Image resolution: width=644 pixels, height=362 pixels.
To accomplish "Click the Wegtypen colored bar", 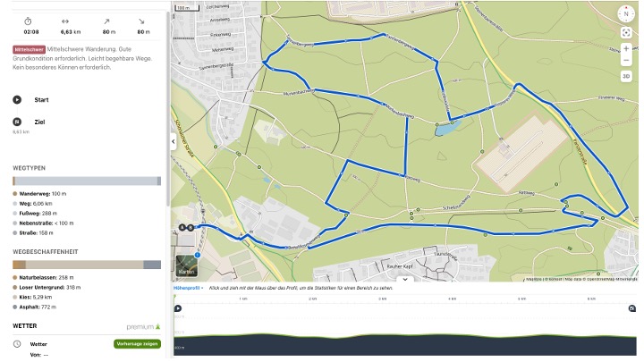I will pyautogui.click(x=86, y=181).
